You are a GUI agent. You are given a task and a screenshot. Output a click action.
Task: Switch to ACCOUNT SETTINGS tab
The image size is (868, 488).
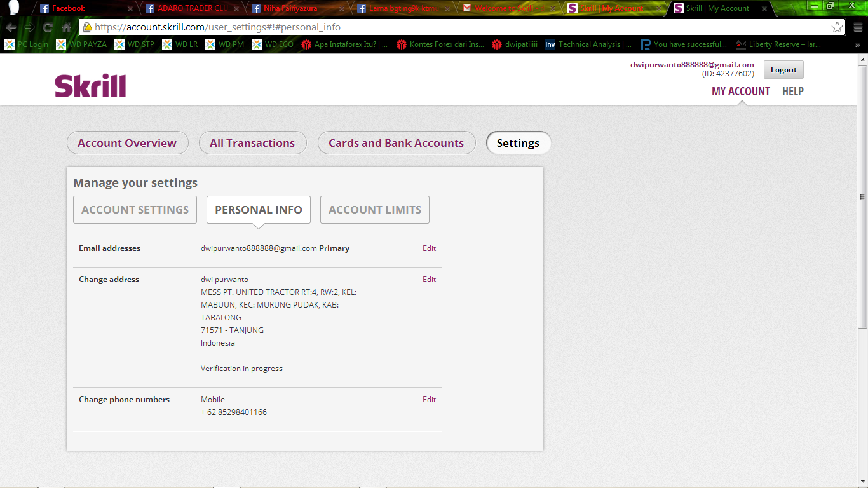pyautogui.click(x=135, y=210)
